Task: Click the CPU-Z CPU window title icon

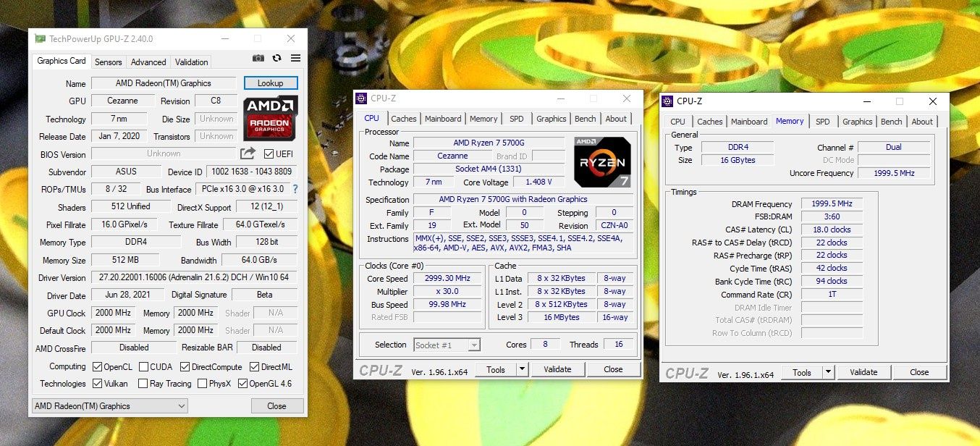Action: (x=362, y=98)
